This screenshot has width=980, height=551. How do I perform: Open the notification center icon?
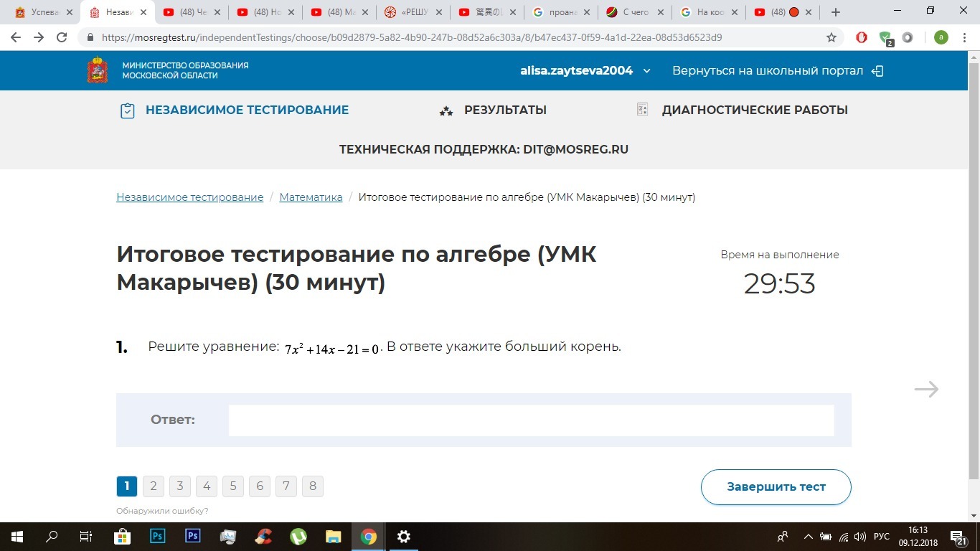958,537
